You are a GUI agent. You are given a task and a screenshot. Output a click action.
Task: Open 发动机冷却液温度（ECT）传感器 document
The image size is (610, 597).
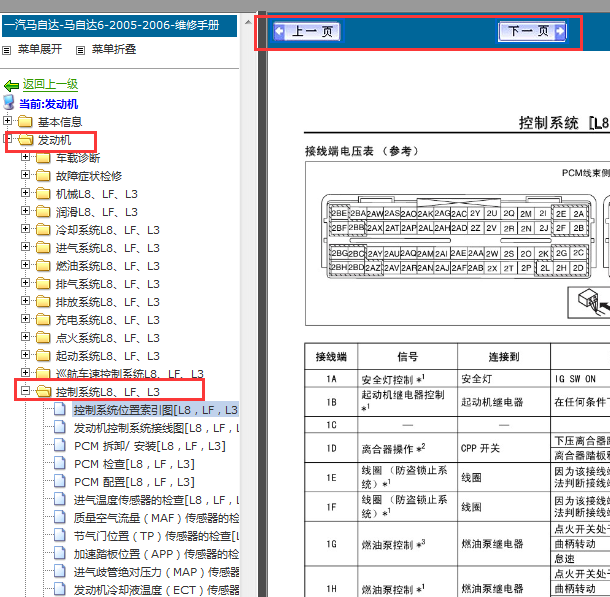(156, 590)
